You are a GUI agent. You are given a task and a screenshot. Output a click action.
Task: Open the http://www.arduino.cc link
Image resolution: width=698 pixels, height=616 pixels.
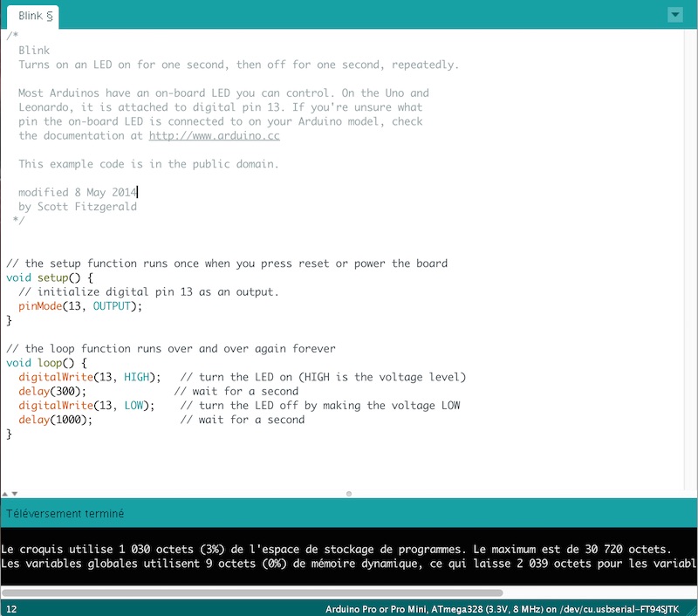[x=214, y=136]
